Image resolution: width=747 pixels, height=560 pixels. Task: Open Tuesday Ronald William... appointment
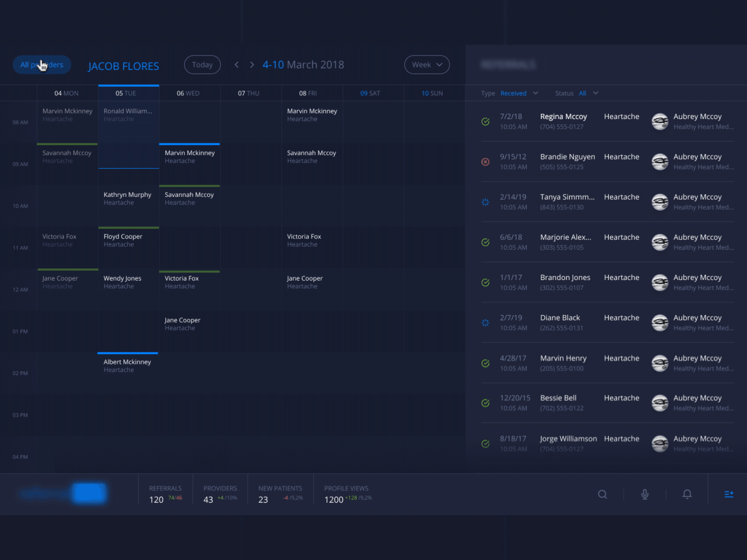(128, 122)
